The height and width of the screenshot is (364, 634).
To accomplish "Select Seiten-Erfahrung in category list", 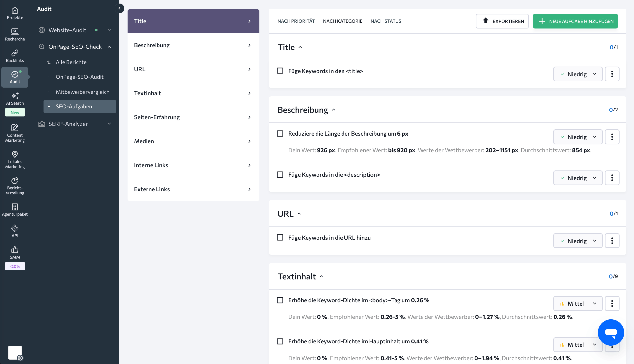I will pos(193,117).
